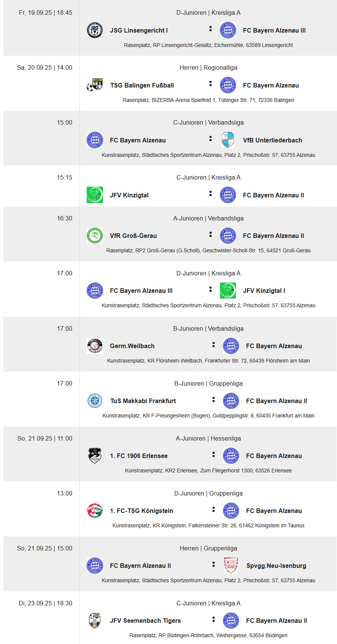Open the A-Junioren | Hessenliga competition label
The width and height of the screenshot is (337, 644).
[208, 438]
